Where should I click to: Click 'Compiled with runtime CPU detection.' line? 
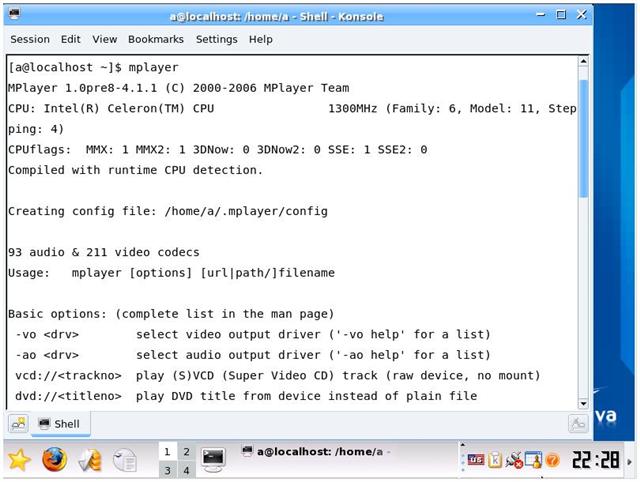point(136,170)
